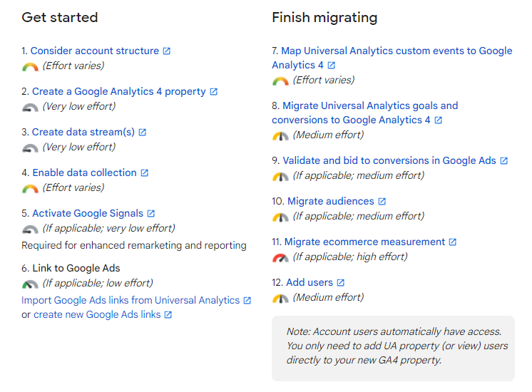Open the Enable data collection link
This screenshot has width=532, height=392.
click(x=84, y=172)
